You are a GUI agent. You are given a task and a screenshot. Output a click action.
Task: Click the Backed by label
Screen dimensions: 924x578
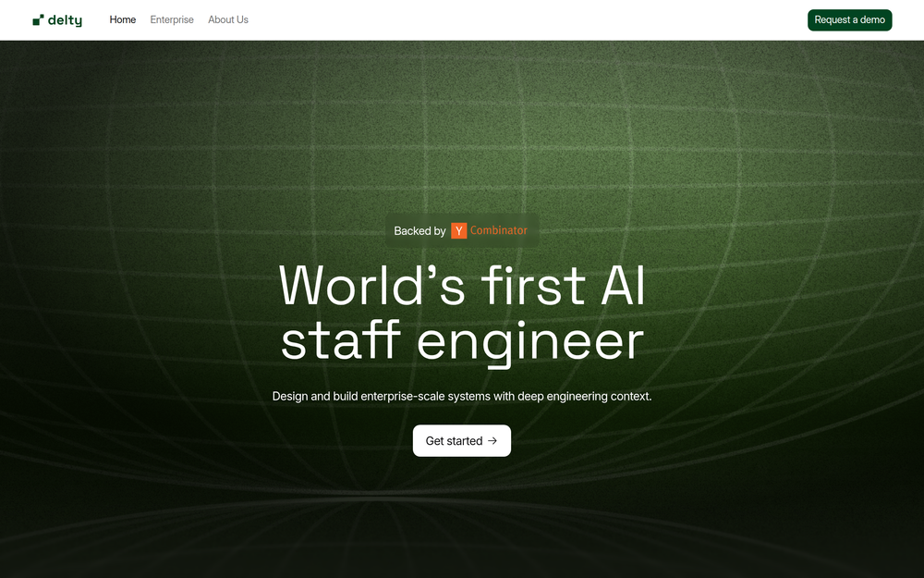click(x=419, y=231)
